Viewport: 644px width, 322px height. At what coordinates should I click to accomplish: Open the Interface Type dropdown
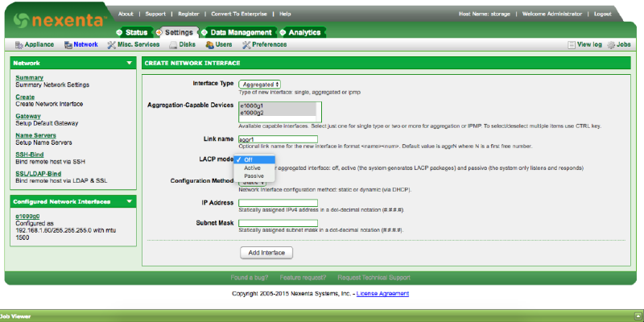(x=262, y=83)
